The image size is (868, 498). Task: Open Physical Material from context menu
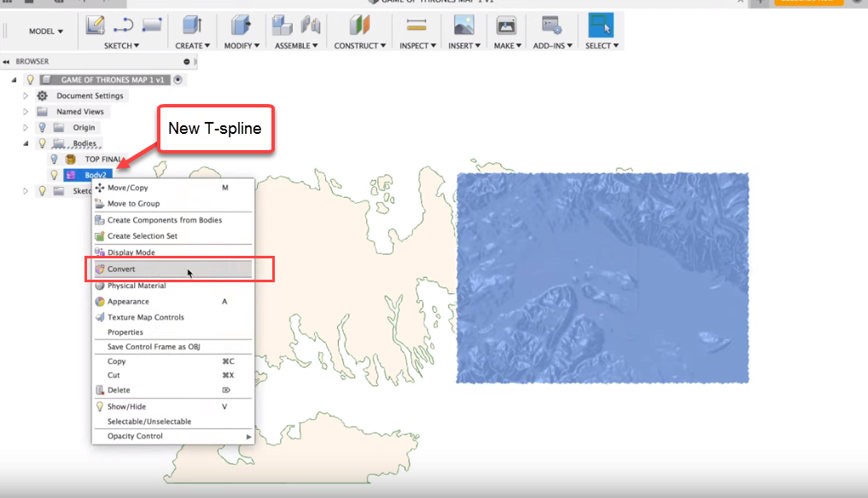pyautogui.click(x=172, y=286)
